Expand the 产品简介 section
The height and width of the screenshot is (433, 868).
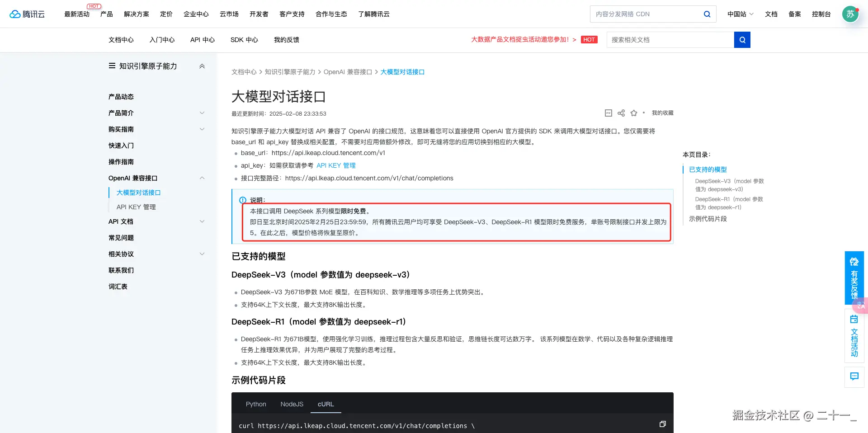(x=202, y=113)
